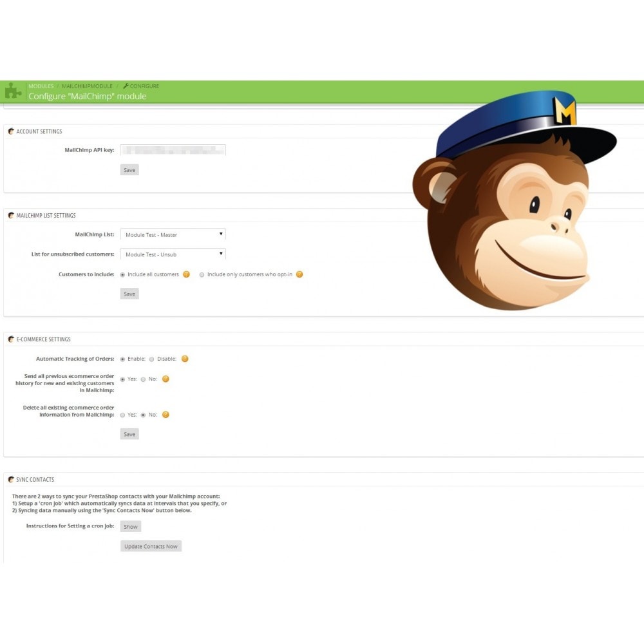Click Update Contacts Now button

151,546
